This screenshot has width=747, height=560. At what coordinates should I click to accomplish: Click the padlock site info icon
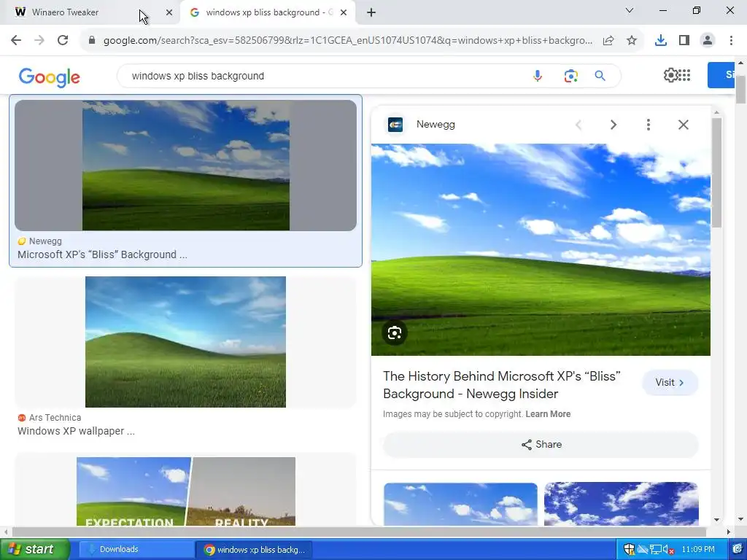pos(92,40)
